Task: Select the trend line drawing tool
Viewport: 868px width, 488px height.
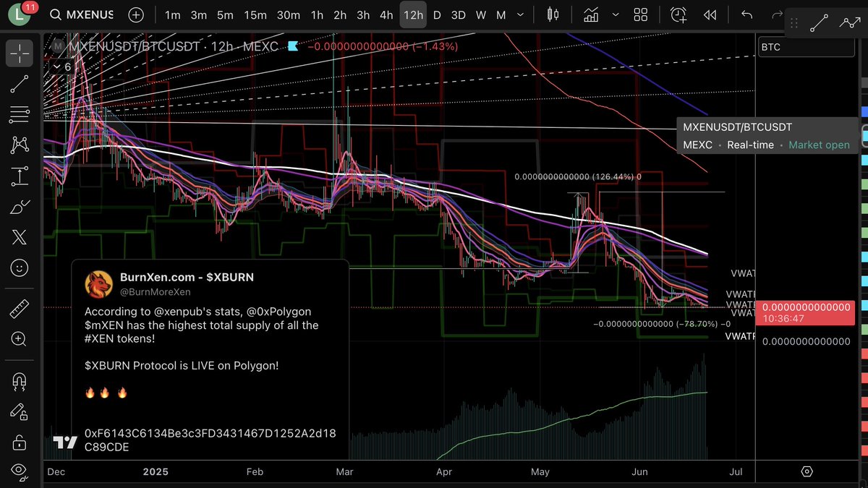Action: (x=20, y=85)
